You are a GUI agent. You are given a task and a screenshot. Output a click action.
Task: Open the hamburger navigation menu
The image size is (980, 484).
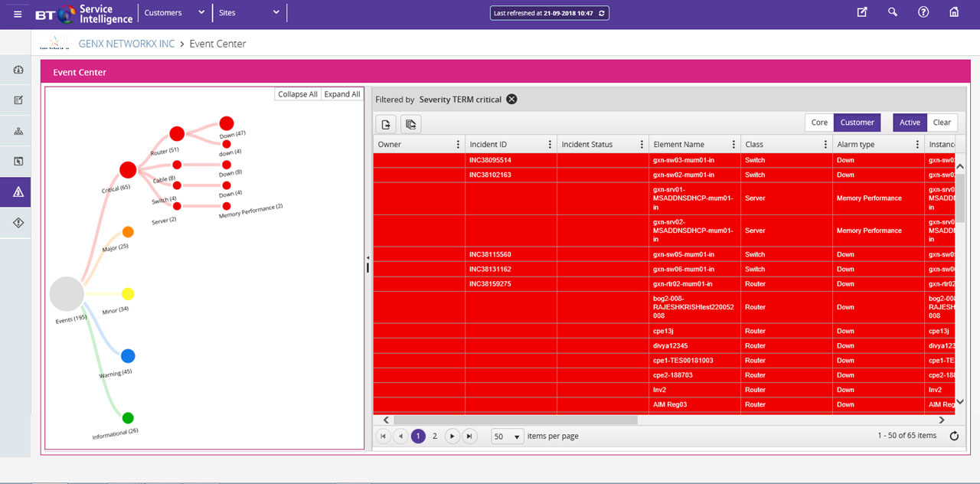[x=18, y=14]
